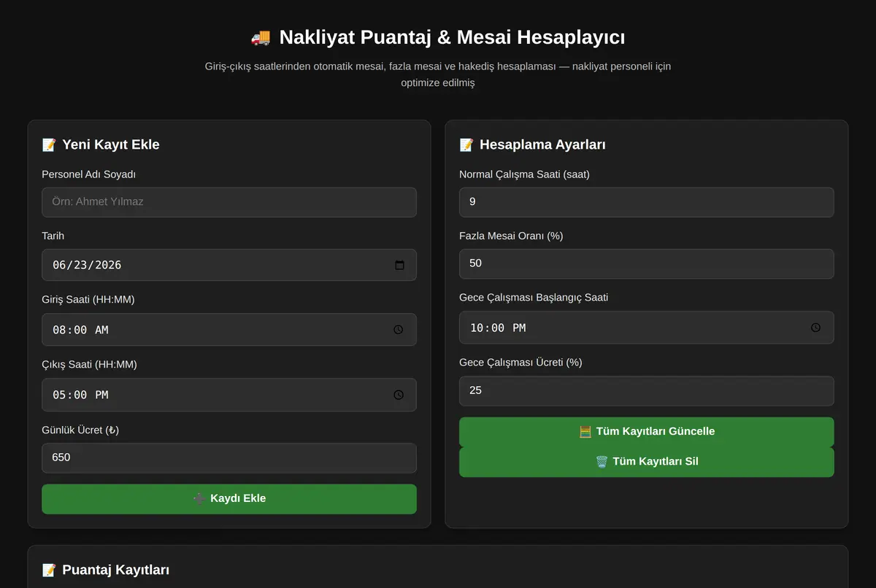Open the clock picker for Giriş Saati
The height and width of the screenshot is (588, 876).
pyautogui.click(x=399, y=330)
